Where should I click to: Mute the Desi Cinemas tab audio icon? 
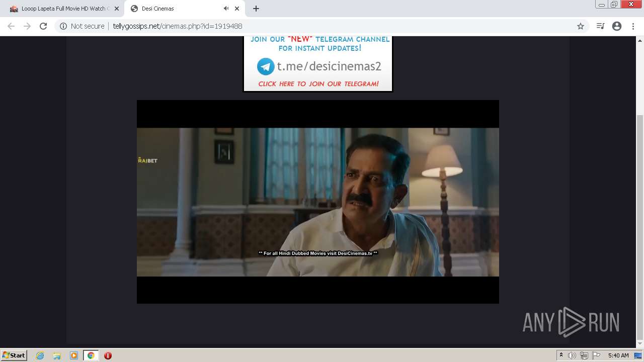click(226, 9)
